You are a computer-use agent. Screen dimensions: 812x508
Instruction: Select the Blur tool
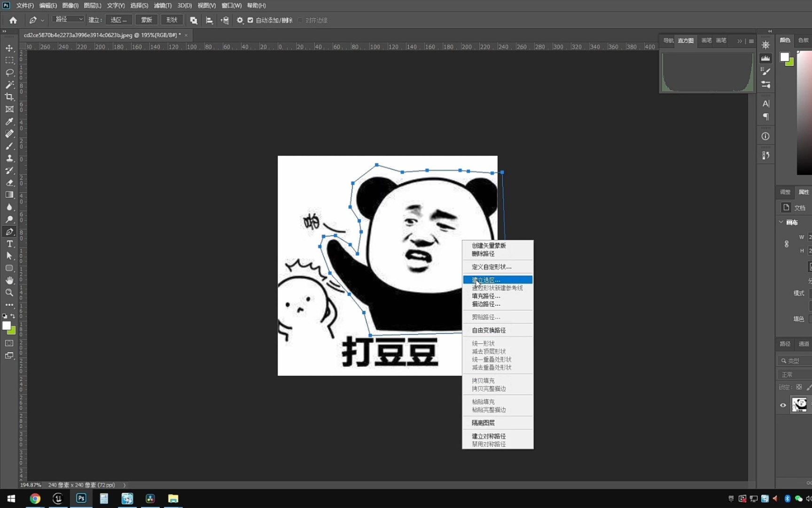[x=9, y=207]
